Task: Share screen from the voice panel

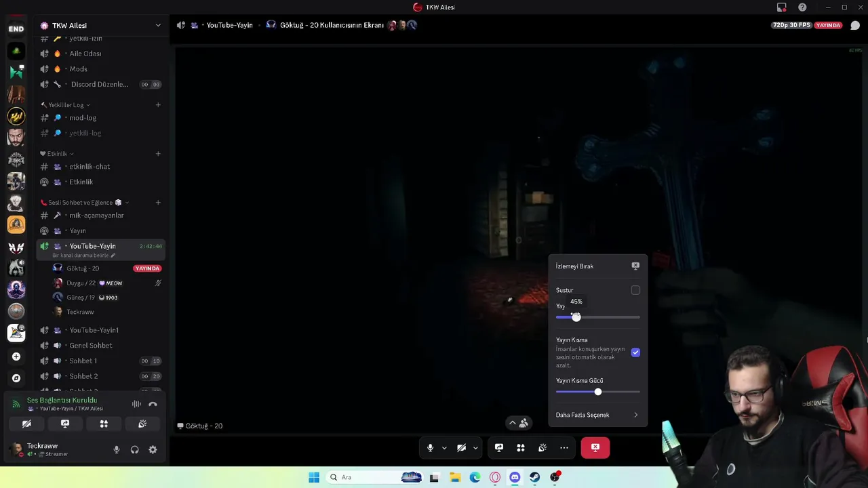Action: (65, 424)
